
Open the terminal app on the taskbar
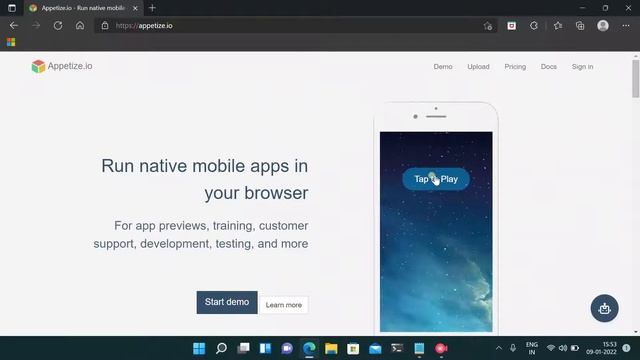(397, 349)
